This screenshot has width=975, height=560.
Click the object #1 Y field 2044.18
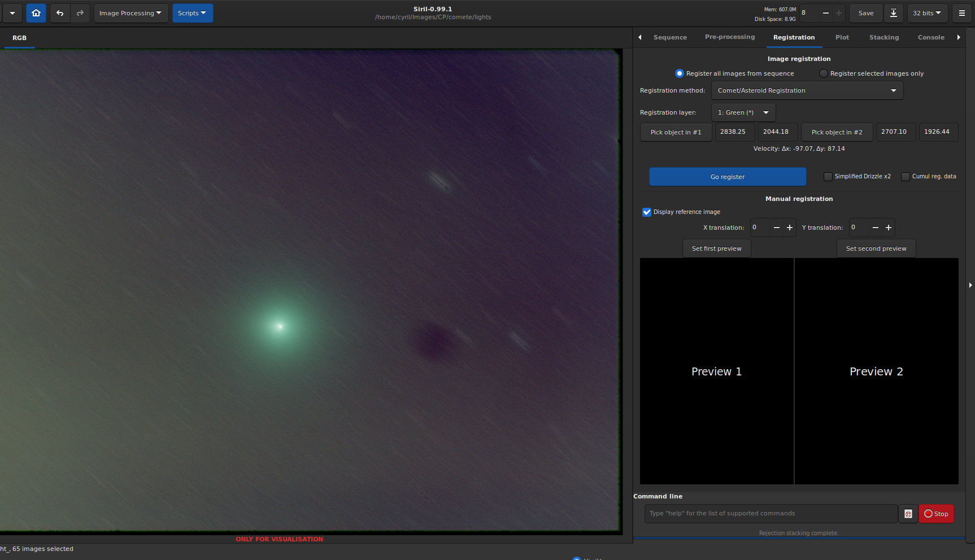click(778, 132)
